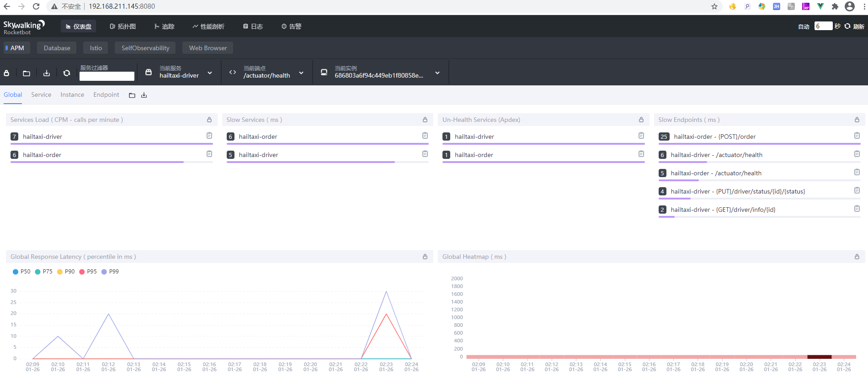Click the Skywalking Rocketbot logo
The width and height of the screenshot is (868, 378).
point(24,27)
